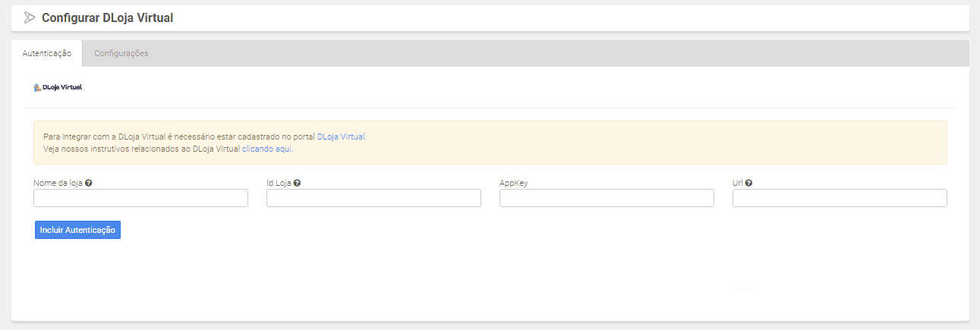Focus the Url input field
Viewport: 980px width, 330px height.
(840, 198)
